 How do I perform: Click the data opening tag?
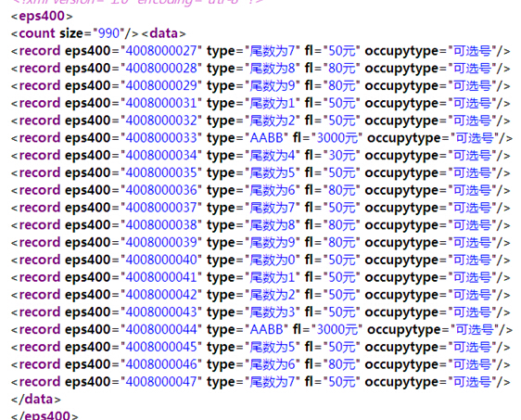pos(163,33)
